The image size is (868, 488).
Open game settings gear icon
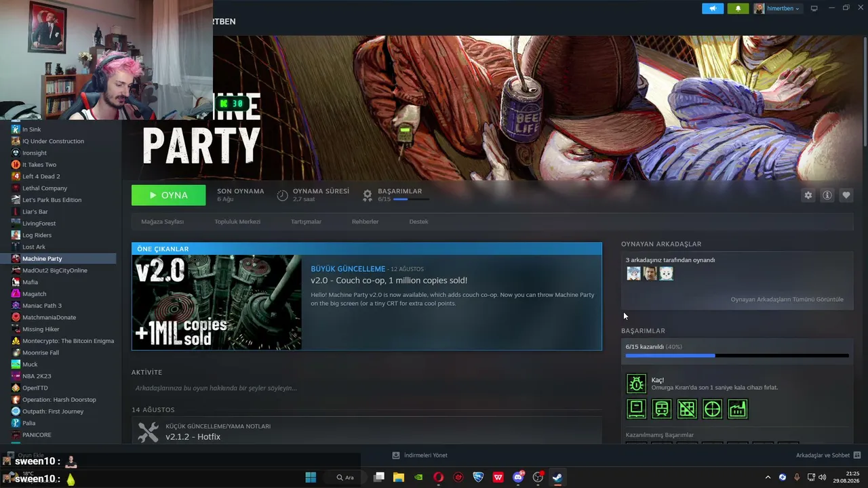pyautogui.click(x=808, y=195)
